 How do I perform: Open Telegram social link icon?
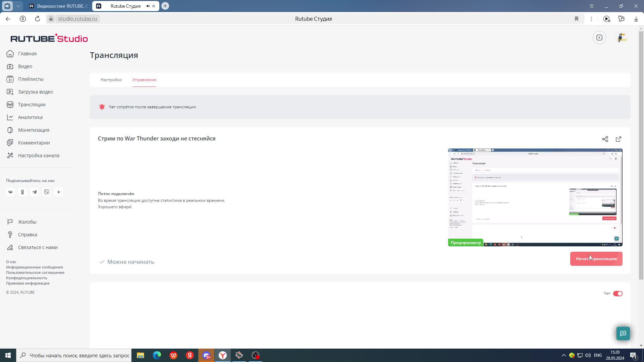click(x=35, y=192)
